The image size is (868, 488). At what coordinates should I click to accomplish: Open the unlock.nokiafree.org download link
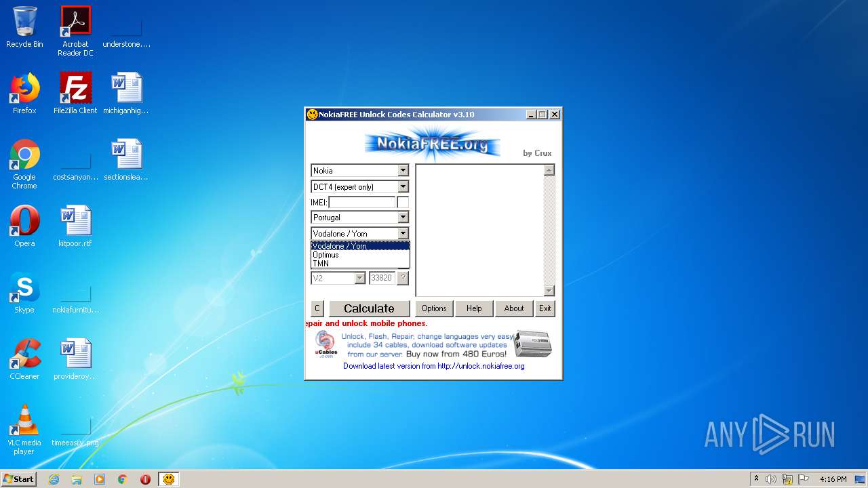(x=433, y=366)
